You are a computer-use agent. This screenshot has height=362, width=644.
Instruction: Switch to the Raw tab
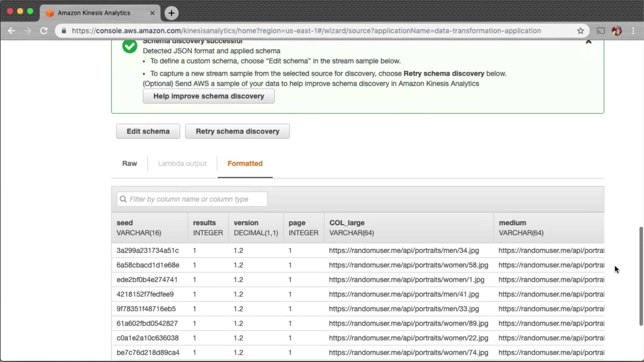129,164
